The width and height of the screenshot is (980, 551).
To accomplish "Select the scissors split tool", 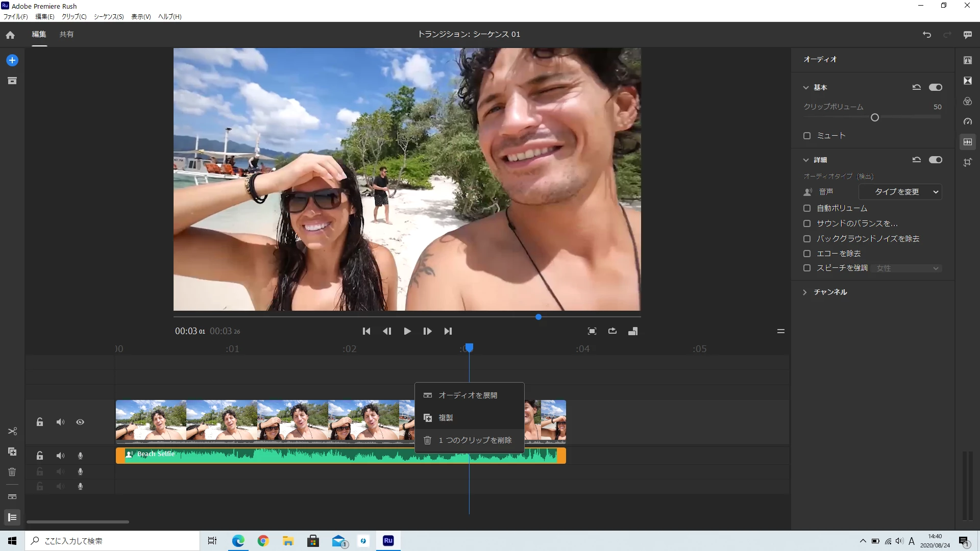I will [12, 431].
